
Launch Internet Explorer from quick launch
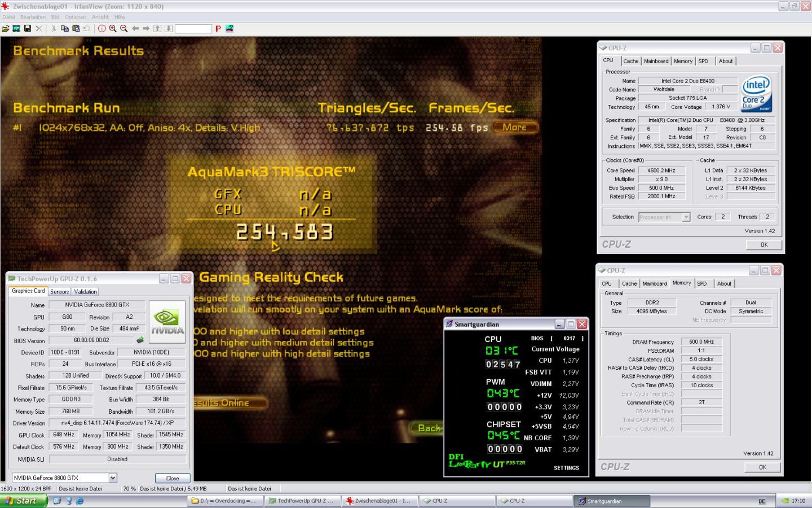point(80,501)
